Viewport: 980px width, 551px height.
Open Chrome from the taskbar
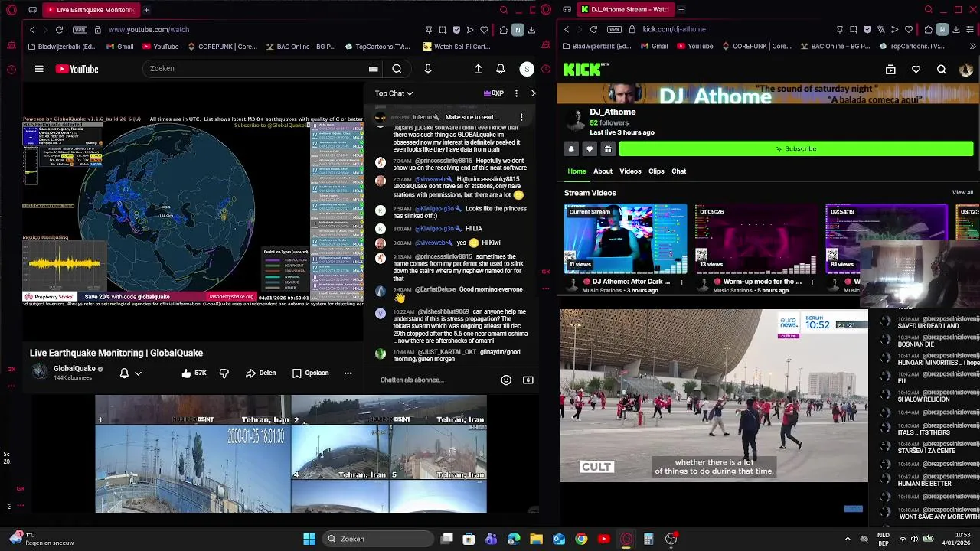(581, 539)
